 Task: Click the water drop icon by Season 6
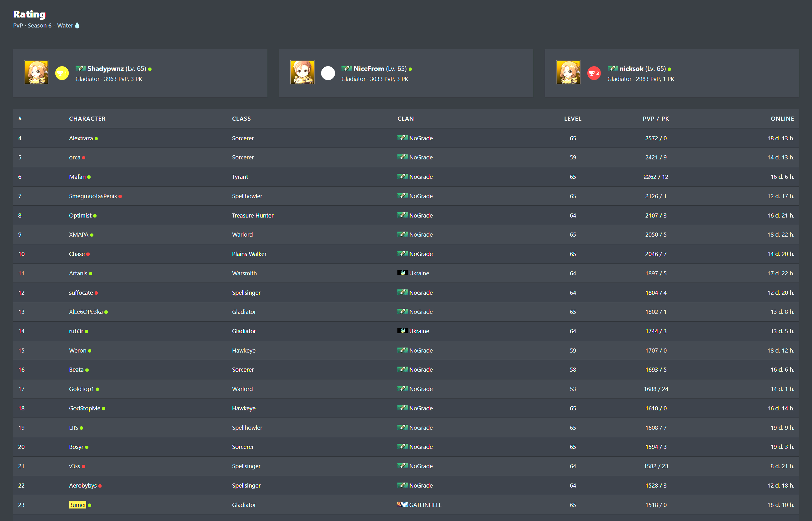click(x=77, y=25)
